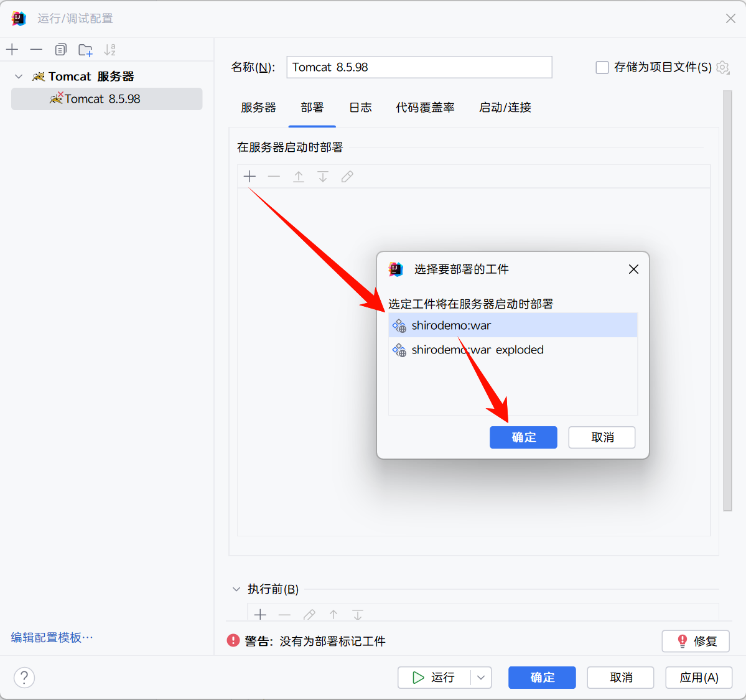Copy configuration icon in left toolbar
The width and height of the screenshot is (746, 700).
(x=60, y=49)
